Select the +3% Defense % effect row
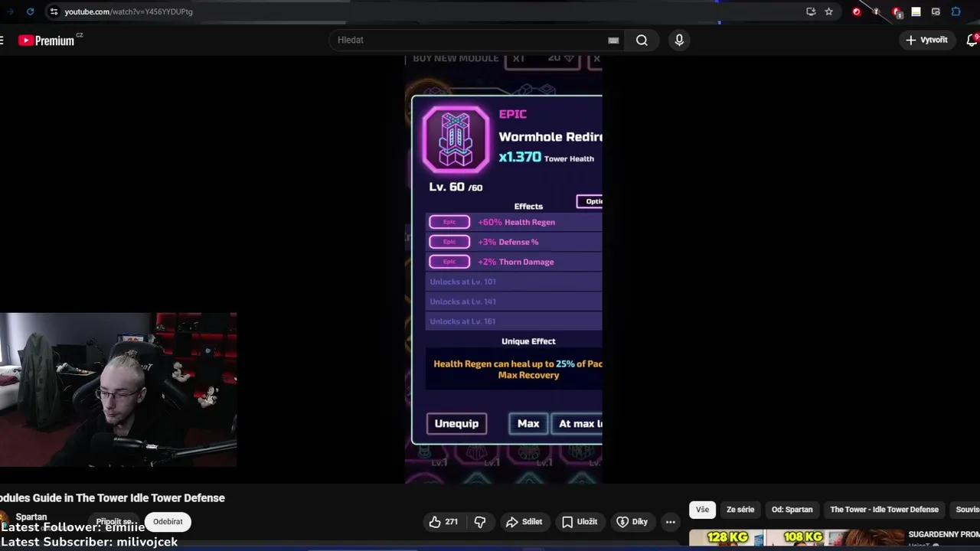 (x=514, y=242)
